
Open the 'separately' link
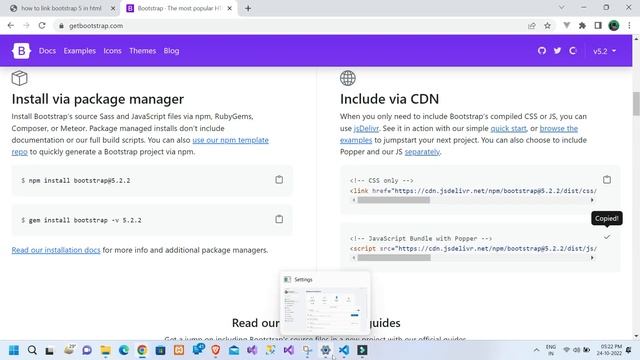click(422, 151)
